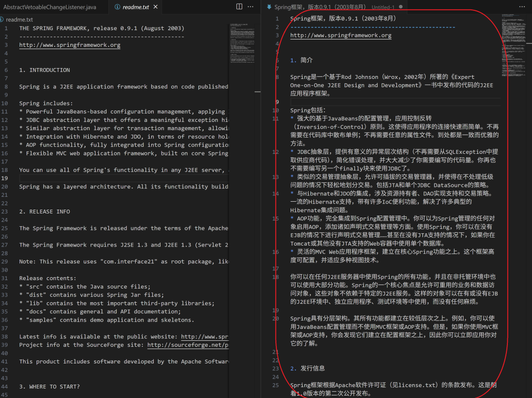Click the '与Hibernate和JDO的集成' bullet in right editor
This screenshot has width=532, height=398.
point(392,202)
